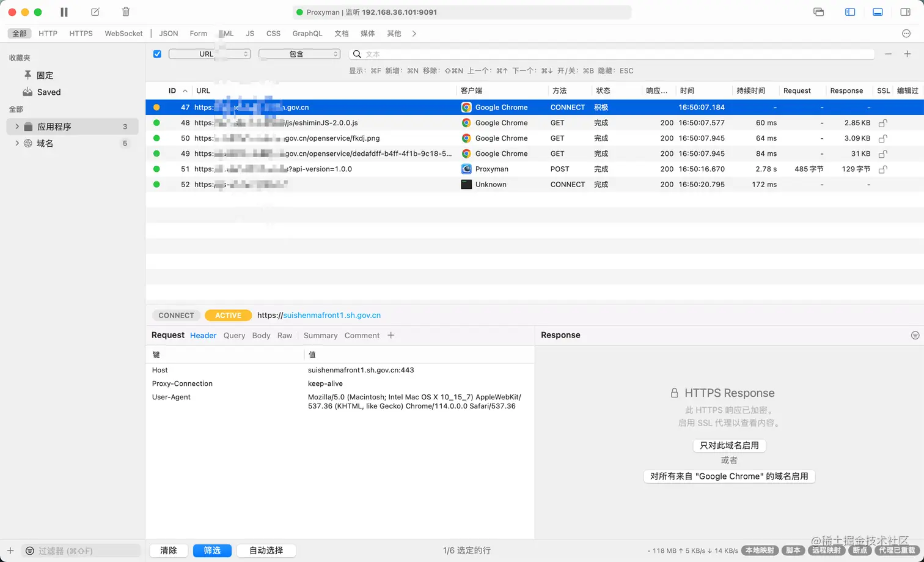Click the plus icon to add filter
Viewport: 924px width, 562px height.
[x=908, y=54]
